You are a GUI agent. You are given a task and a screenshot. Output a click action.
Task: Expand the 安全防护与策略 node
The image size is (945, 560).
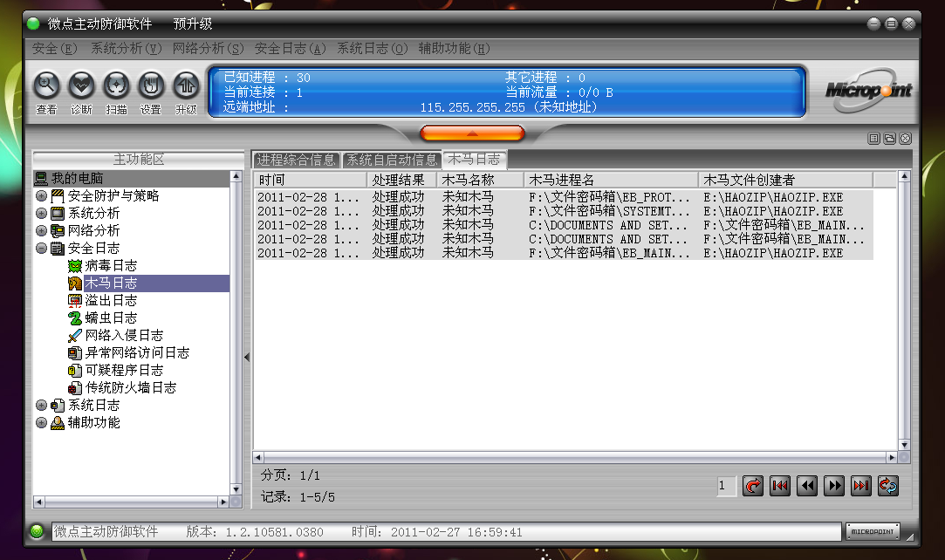coord(41,195)
